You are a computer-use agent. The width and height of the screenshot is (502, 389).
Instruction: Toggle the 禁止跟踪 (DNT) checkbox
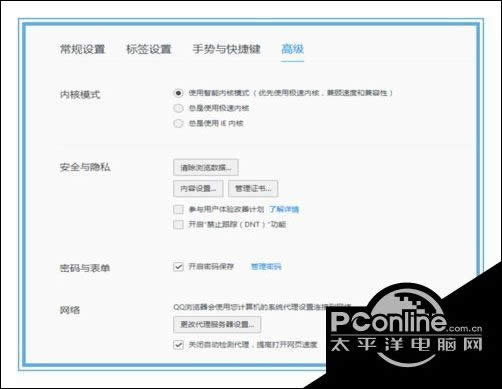pos(178,224)
